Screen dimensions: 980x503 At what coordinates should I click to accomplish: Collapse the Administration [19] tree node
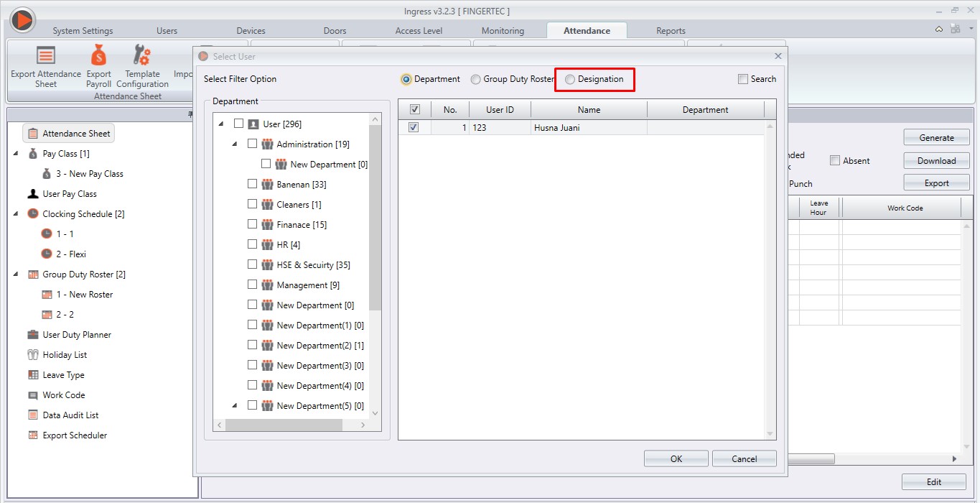click(x=235, y=144)
